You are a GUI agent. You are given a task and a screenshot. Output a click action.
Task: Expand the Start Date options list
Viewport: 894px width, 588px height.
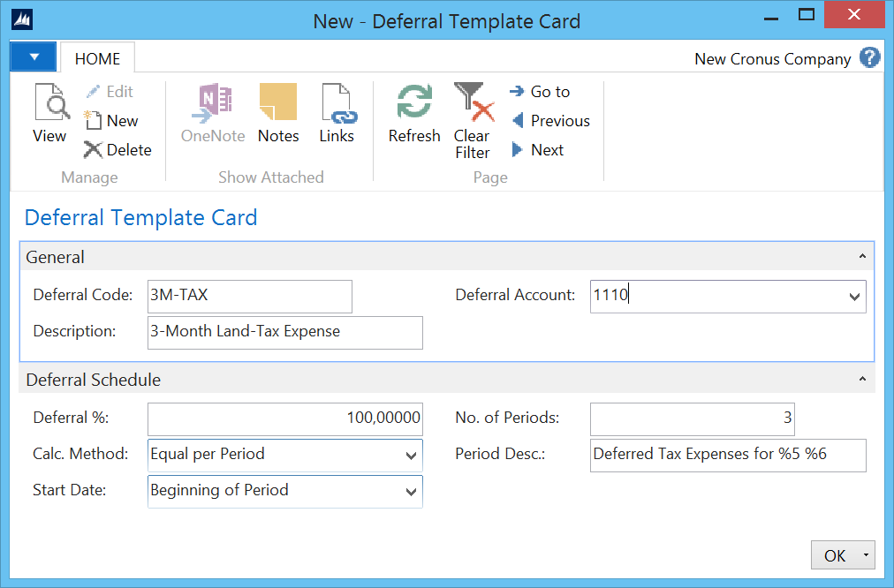(409, 490)
